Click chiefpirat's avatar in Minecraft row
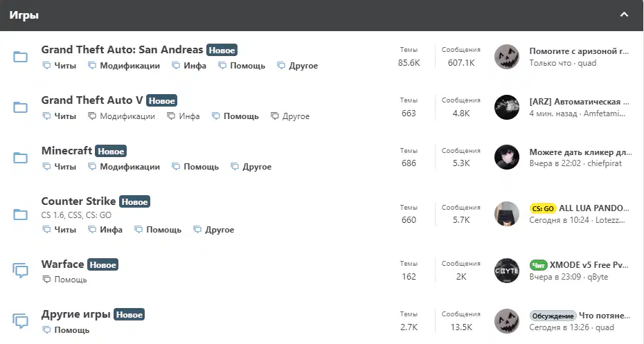This screenshot has width=644, height=344. click(x=506, y=157)
